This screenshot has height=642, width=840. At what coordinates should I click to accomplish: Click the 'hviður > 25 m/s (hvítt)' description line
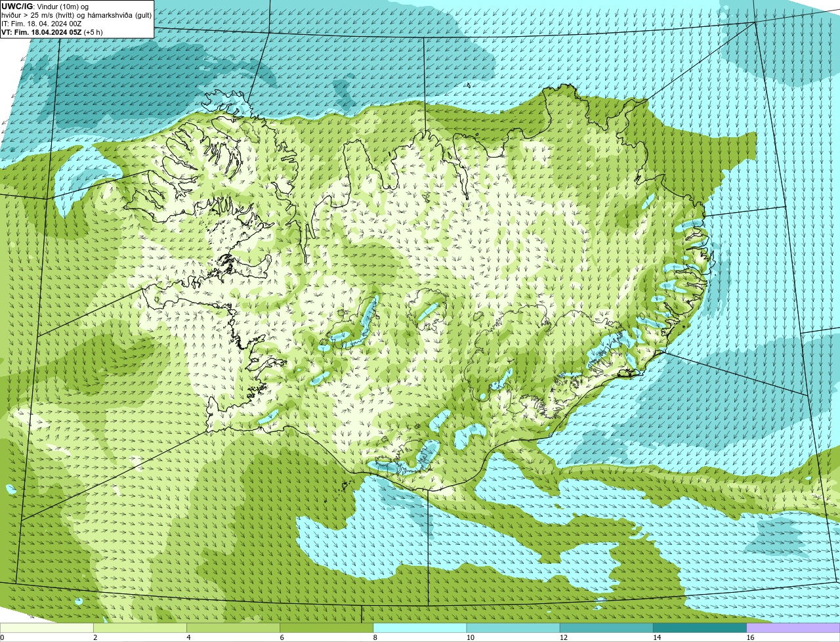point(76,15)
